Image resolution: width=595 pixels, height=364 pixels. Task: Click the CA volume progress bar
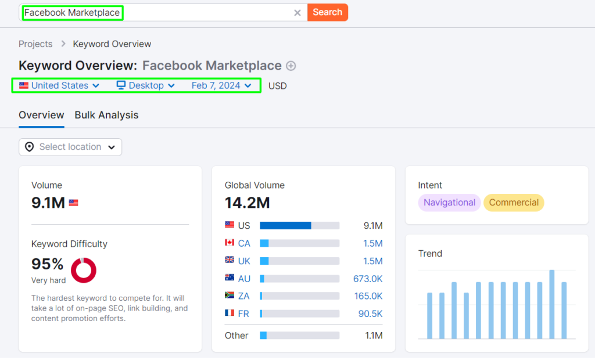pyautogui.click(x=299, y=243)
